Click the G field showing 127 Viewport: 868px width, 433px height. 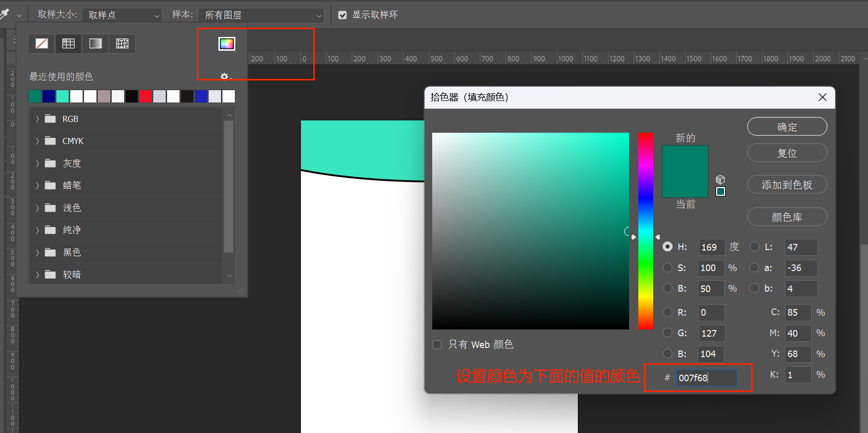pos(712,333)
